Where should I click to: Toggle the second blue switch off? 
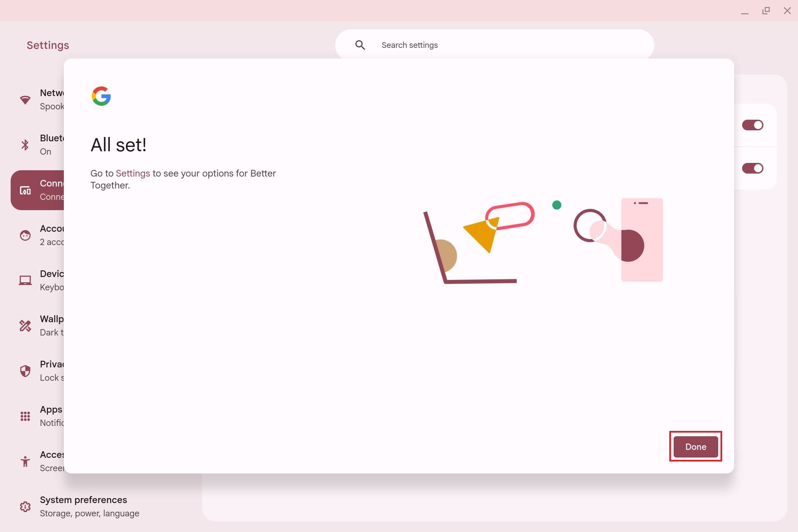point(752,168)
